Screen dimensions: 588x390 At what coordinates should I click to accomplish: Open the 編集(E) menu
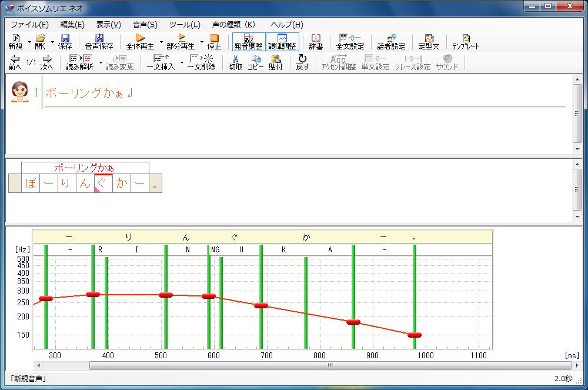72,24
